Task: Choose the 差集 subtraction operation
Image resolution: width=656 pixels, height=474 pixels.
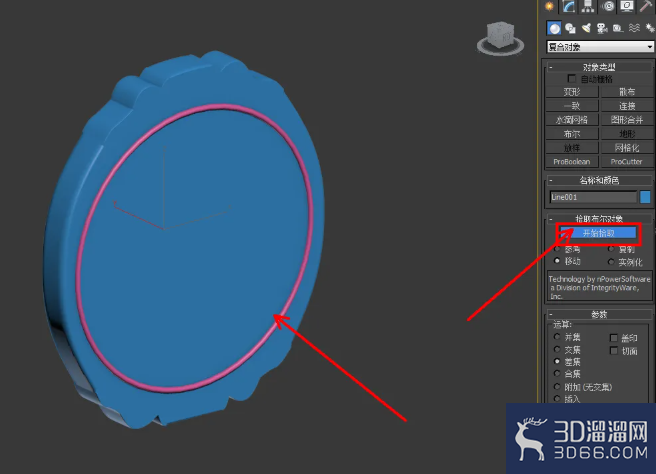Action: point(557,361)
